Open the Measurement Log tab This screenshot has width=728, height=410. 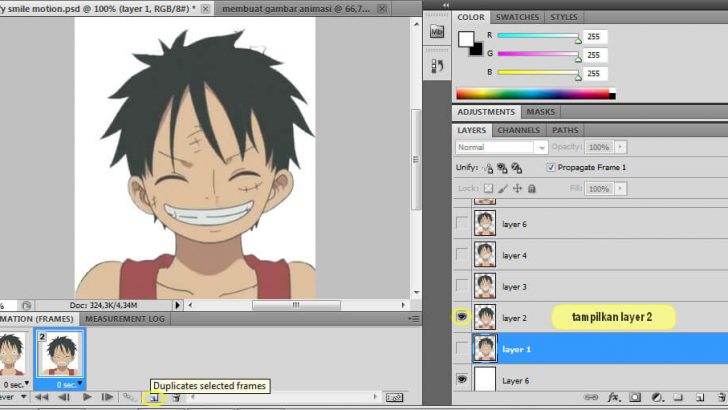coord(125,319)
